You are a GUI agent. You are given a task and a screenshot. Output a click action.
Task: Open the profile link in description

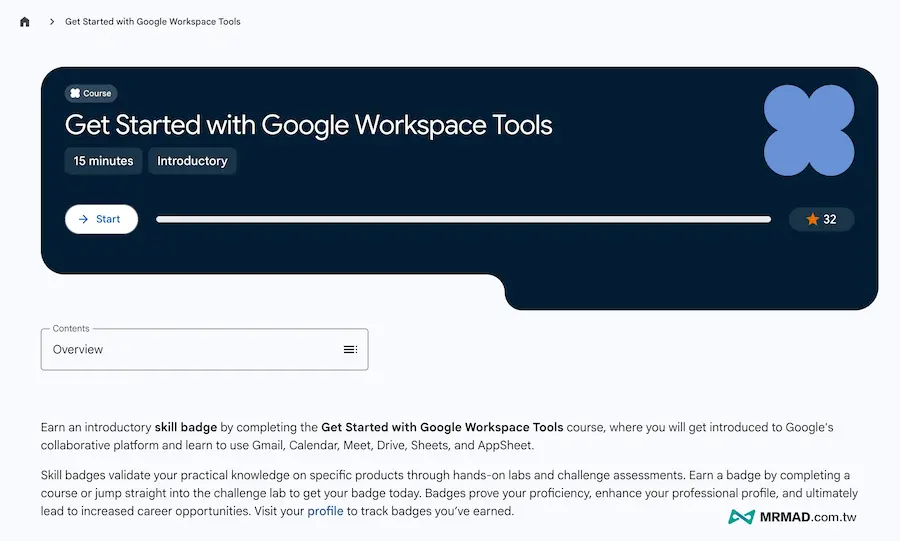325,511
